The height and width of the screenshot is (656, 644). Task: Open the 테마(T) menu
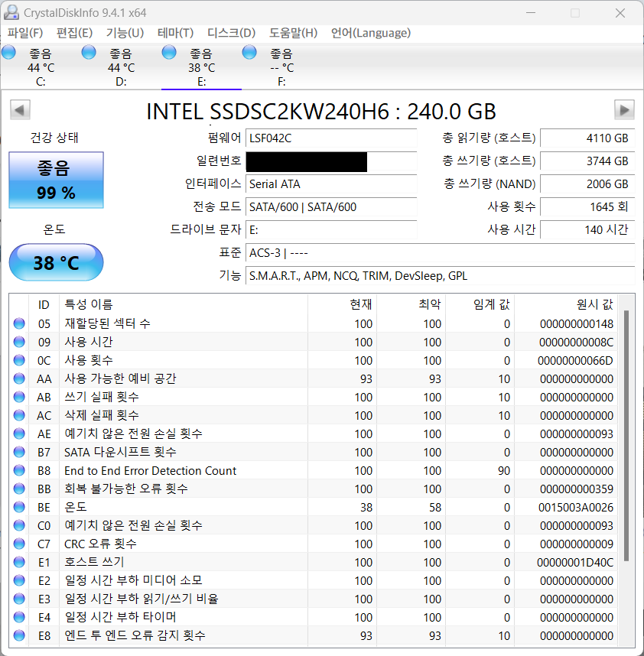[175, 33]
